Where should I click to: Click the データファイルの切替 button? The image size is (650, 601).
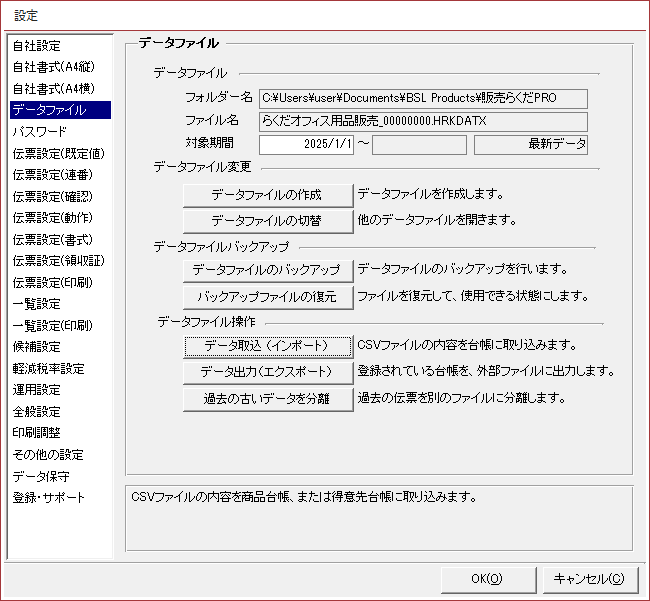pos(267,220)
